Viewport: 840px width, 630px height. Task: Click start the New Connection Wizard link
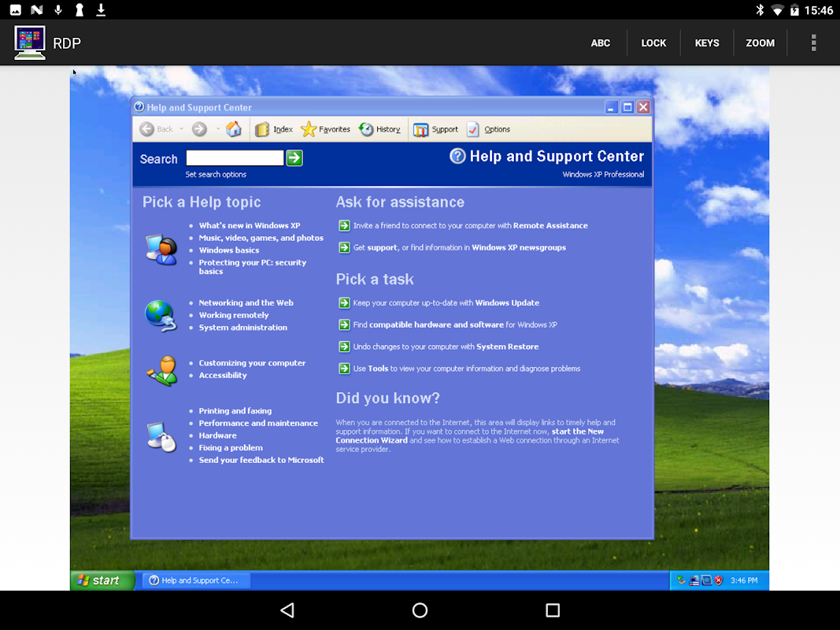tap(470, 435)
